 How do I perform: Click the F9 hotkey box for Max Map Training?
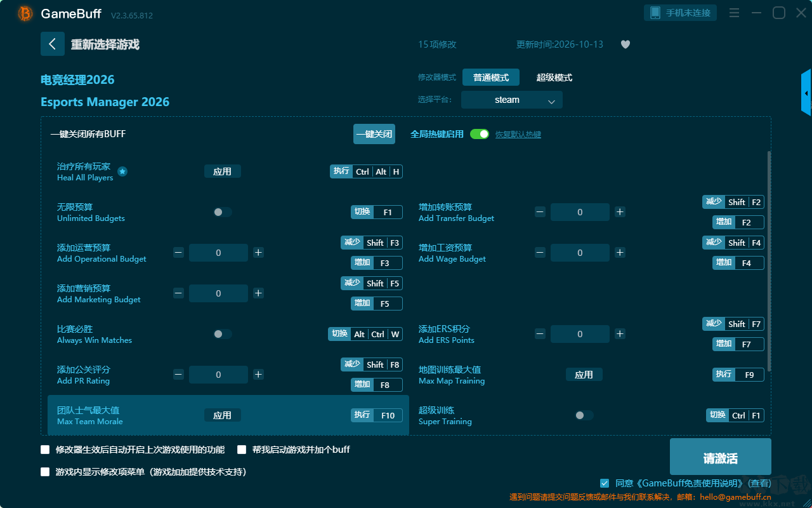click(x=738, y=375)
